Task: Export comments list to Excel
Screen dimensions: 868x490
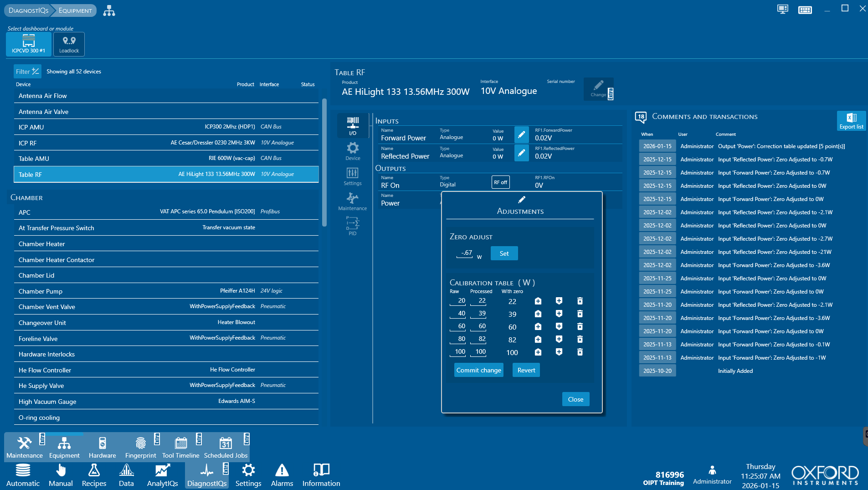Action: 851,121
